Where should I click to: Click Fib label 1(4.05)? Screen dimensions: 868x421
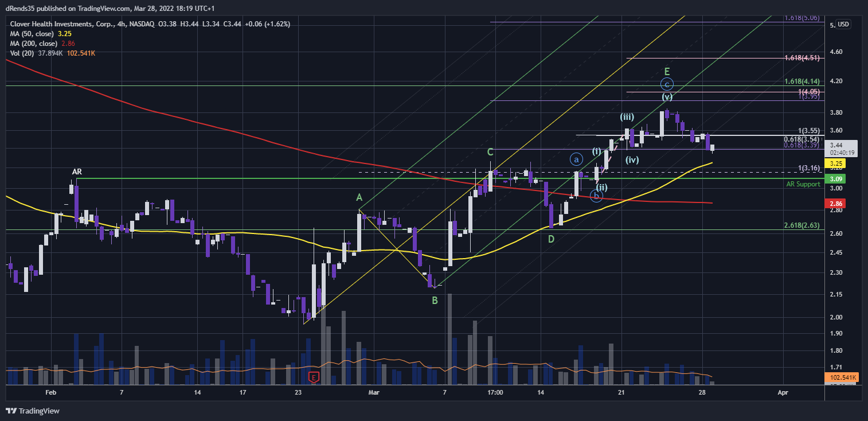point(809,91)
